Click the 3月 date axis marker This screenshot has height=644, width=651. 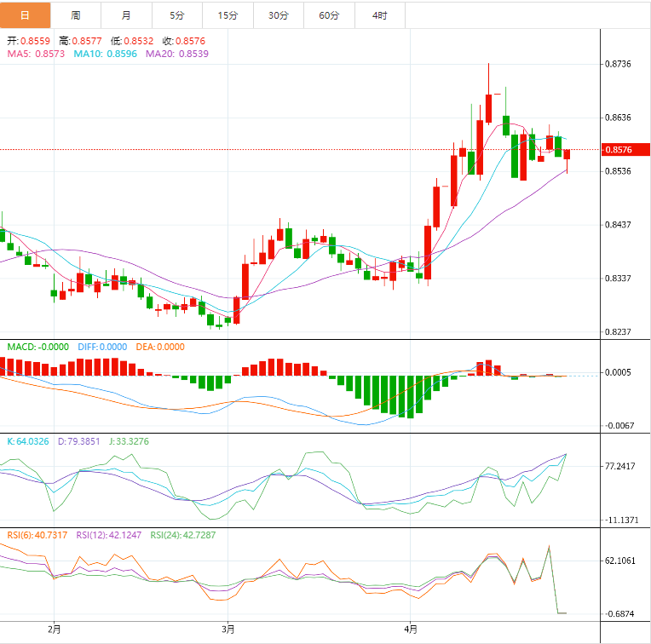pyautogui.click(x=228, y=630)
